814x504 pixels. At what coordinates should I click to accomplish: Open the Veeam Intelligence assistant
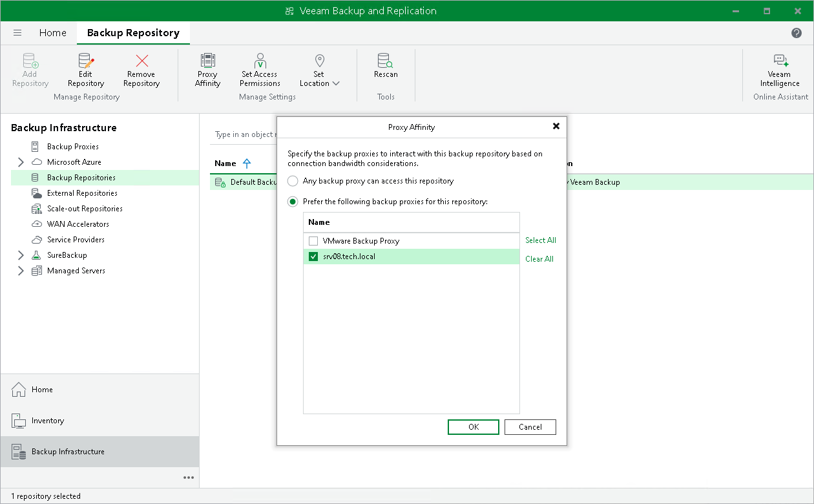tap(780, 62)
